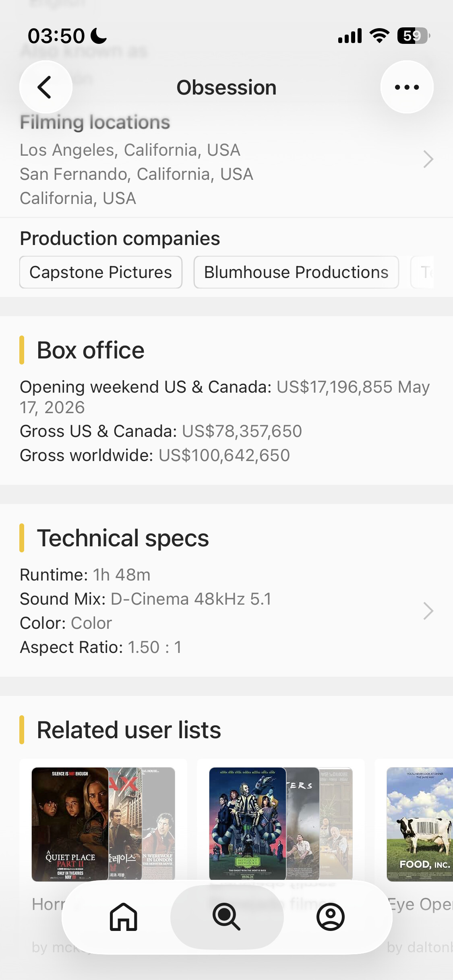This screenshot has height=980, width=453.
Task: Tap the battery indicator in status bar
Action: click(x=414, y=36)
